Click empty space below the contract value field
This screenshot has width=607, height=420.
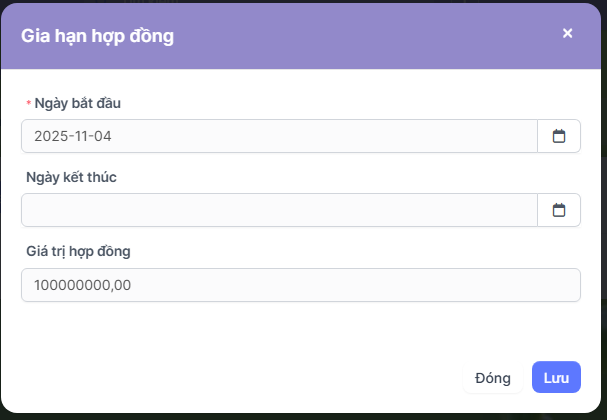pyautogui.click(x=300, y=325)
